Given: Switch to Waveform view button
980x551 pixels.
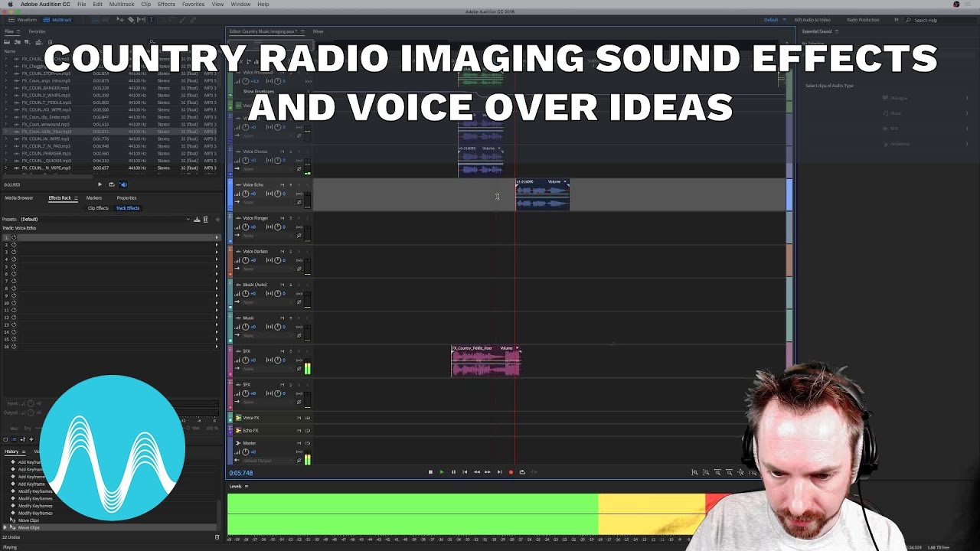Looking at the screenshot, I should tap(23, 20).
